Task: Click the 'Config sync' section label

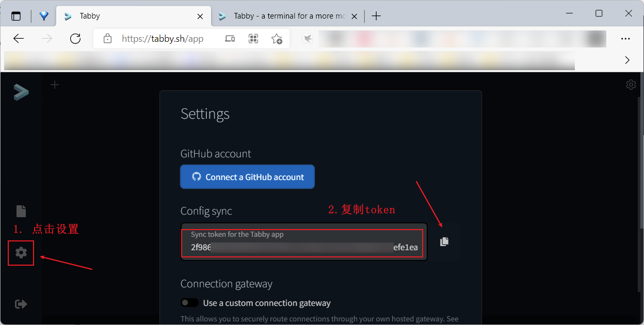Action: 206,211
